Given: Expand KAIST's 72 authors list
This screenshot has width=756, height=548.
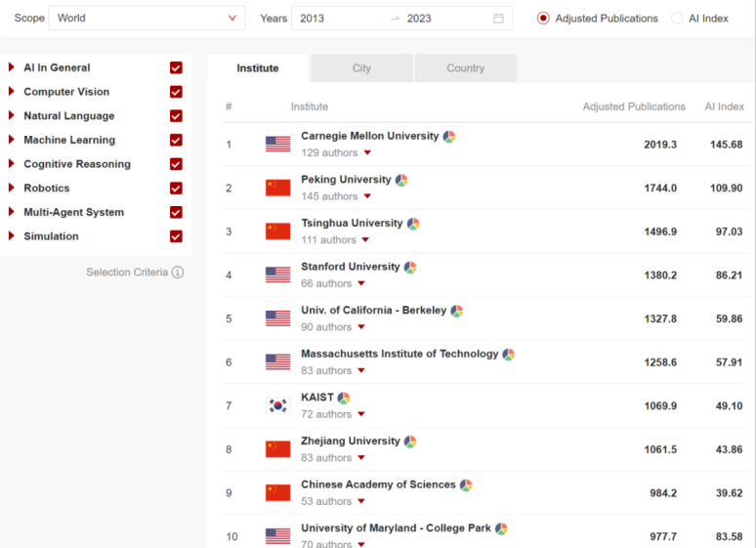Looking at the screenshot, I should pos(361,414).
